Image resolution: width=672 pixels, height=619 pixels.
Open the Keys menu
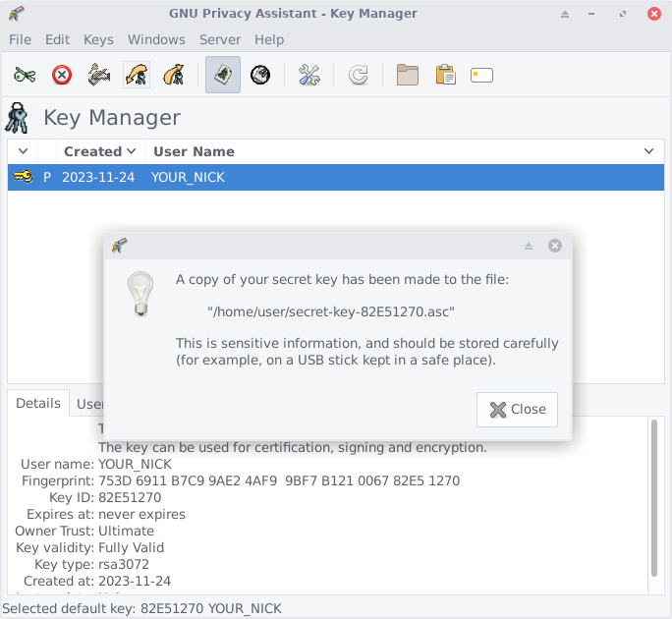pyautogui.click(x=98, y=39)
